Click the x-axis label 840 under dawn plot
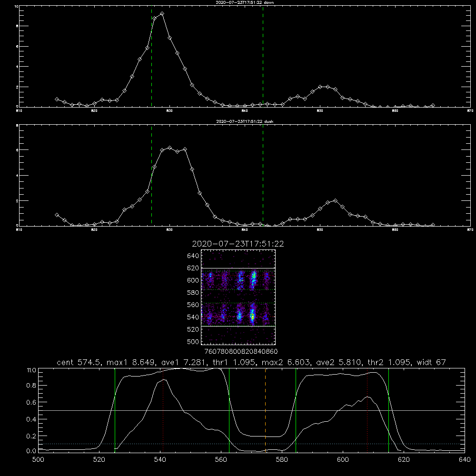This screenshot has width=476, height=476. click(x=245, y=111)
